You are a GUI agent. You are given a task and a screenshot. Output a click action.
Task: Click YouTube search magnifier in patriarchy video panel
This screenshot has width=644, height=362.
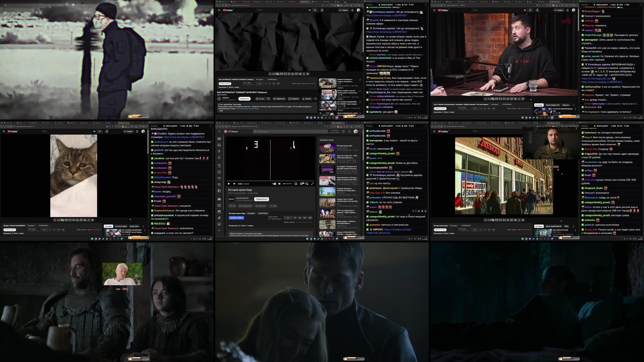315,10
